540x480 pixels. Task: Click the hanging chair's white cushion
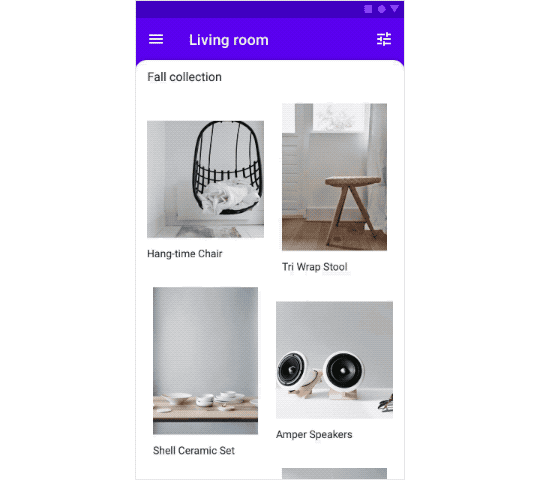coord(230,196)
